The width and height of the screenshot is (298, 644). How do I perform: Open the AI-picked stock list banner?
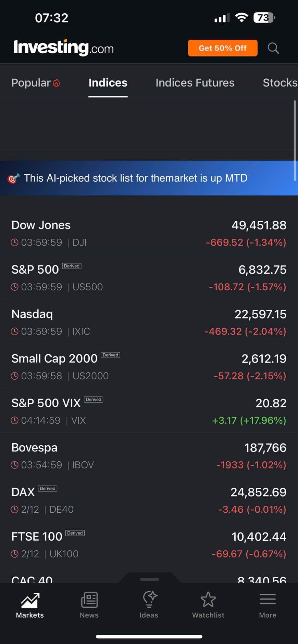point(136,178)
